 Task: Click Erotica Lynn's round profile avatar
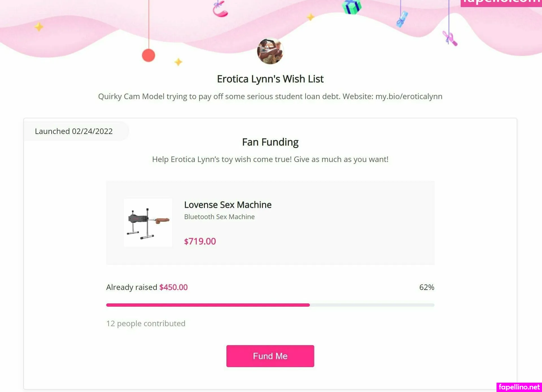(270, 51)
